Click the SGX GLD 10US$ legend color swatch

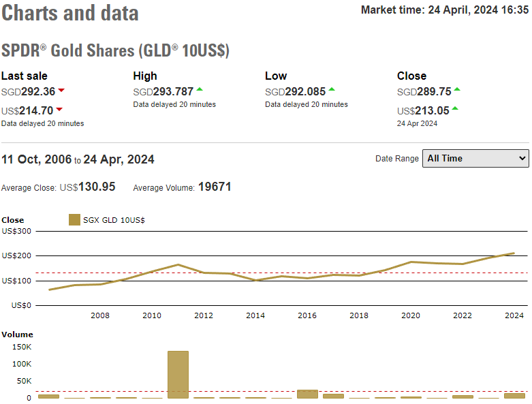[x=74, y=220]
